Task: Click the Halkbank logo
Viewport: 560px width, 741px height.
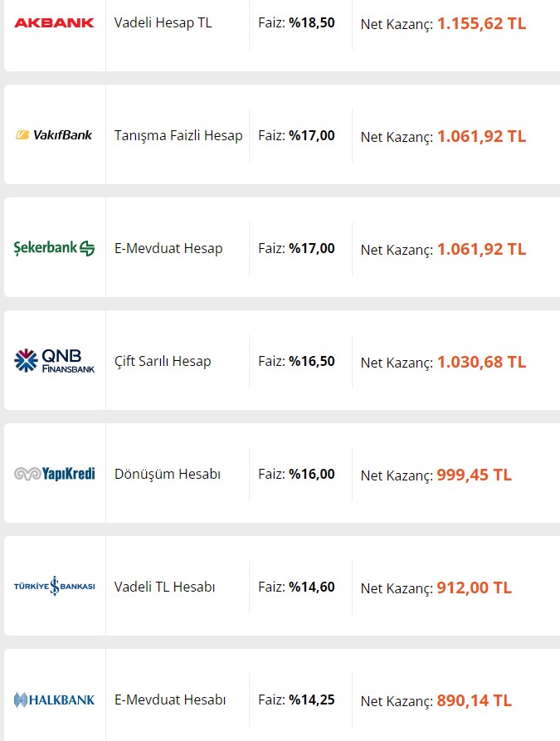Action: 55,700
